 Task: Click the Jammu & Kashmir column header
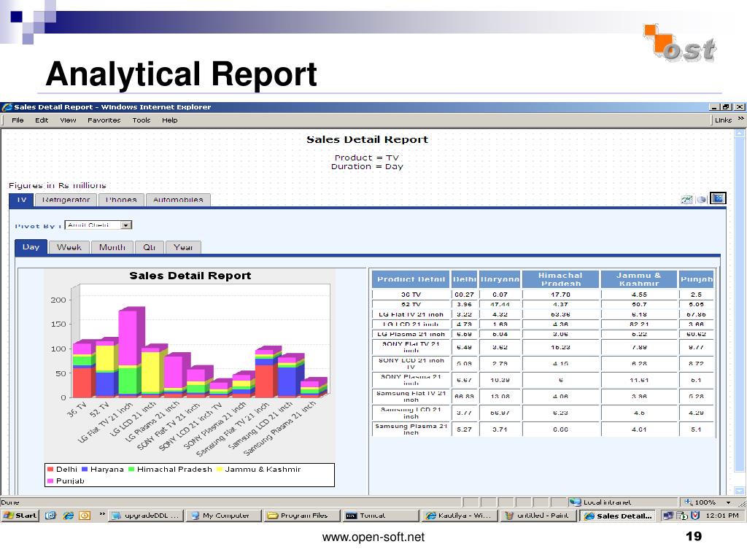pos(639,279)
